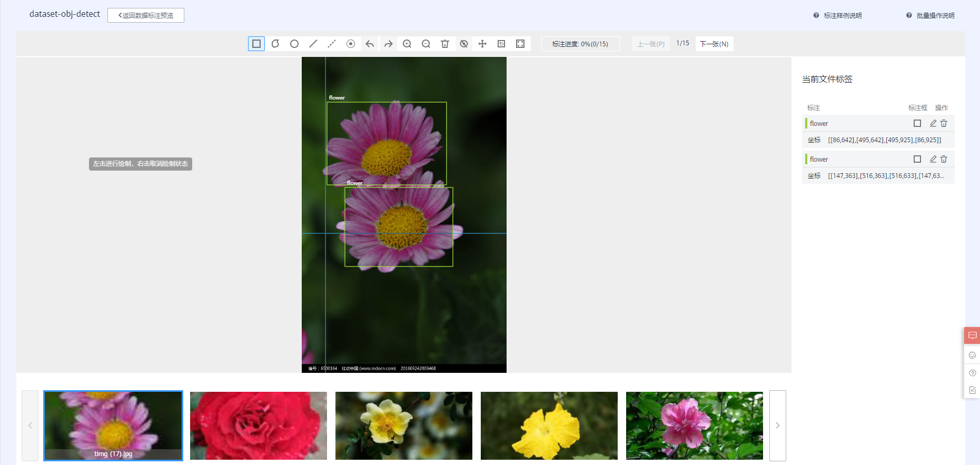Zoom in on the image
The height and width of the screenshot is (465, 980).
click(407, 44)
